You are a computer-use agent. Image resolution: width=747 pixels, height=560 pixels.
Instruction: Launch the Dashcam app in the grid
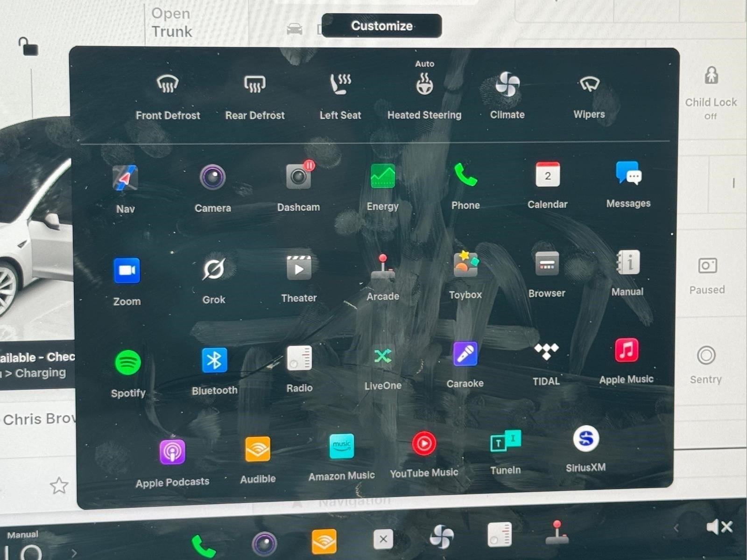point(299,175)
